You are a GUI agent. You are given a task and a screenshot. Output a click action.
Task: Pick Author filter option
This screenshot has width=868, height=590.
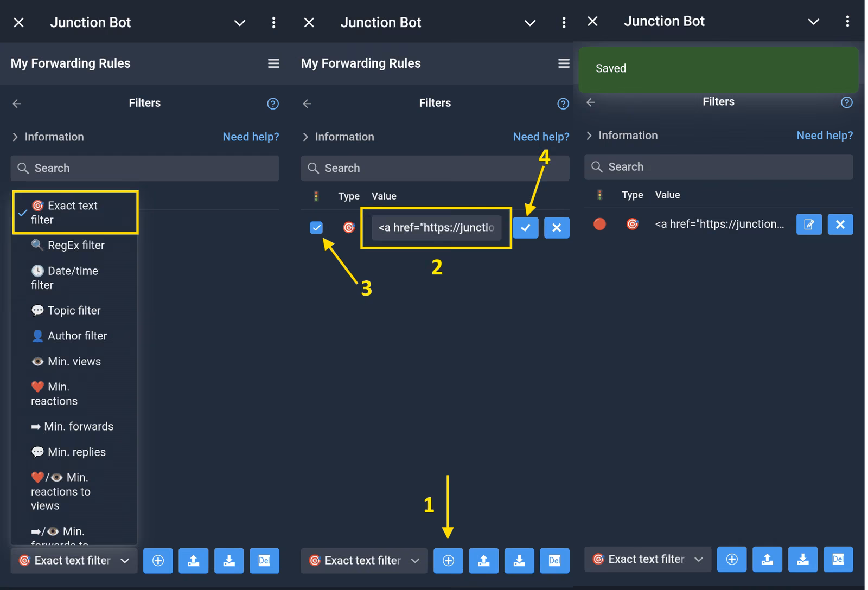tap(75, 336)
